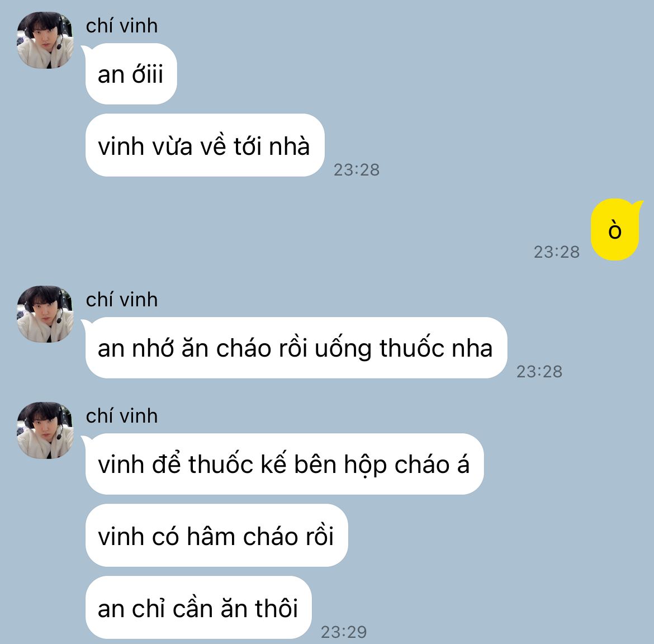
Task: Tap the yellow 'ò' reply bubble
Action: pyautogui.click(x=615, y=230)
